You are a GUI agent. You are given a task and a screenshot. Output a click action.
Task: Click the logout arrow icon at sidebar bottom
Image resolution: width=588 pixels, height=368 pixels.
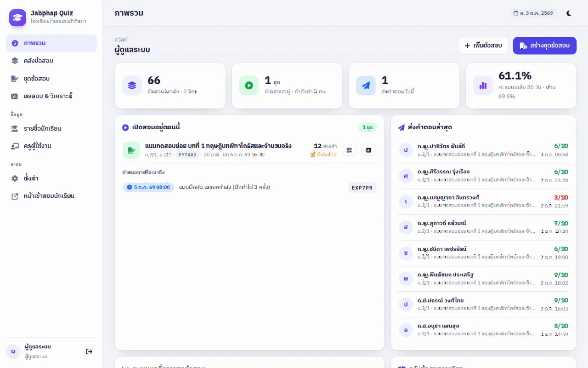coord(89,351)
